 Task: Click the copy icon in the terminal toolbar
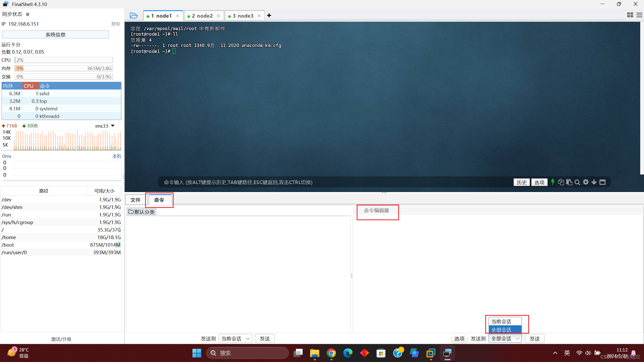point(561,182)
